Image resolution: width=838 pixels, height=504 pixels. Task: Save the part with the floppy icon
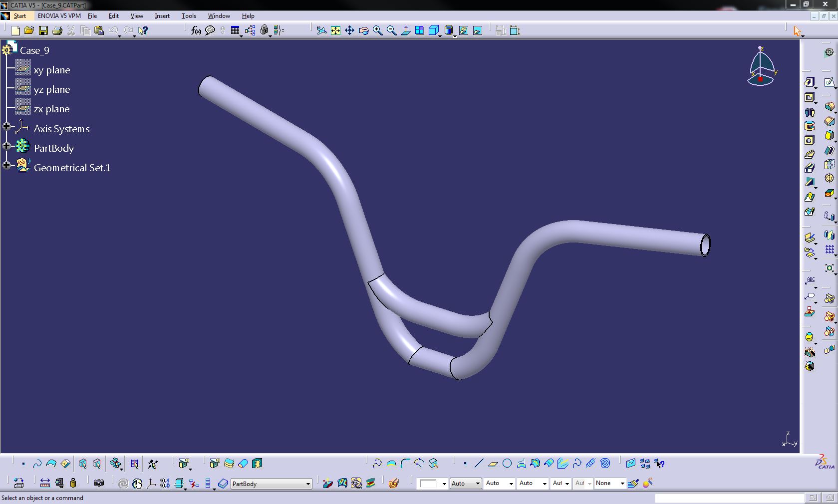click(43, 30)
